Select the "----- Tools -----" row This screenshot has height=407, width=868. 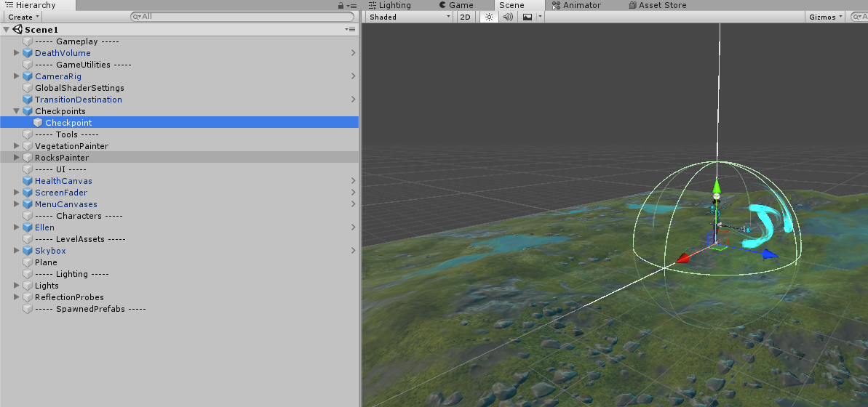point(180,134)
